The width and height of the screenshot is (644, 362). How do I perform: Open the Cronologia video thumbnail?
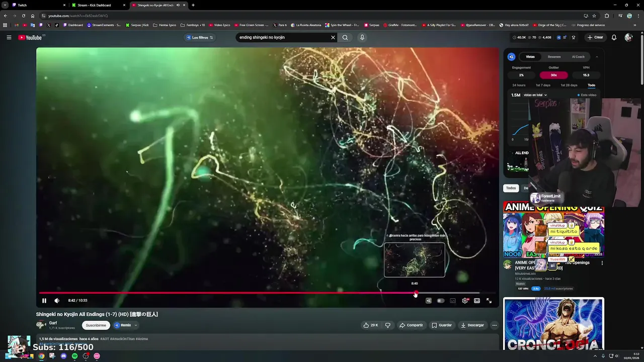click(x=553, y=324)
